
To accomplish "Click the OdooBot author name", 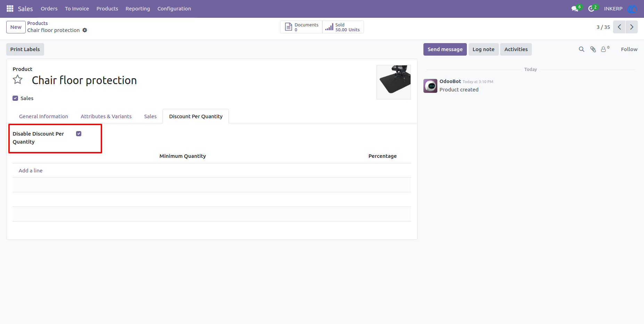I will pyautogui.click(x=450, y=81).
